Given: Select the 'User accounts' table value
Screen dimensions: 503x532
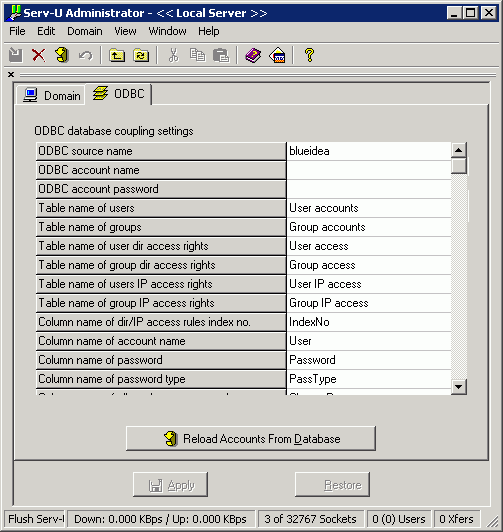Looking at the screenshot, I should pos(369,208).
